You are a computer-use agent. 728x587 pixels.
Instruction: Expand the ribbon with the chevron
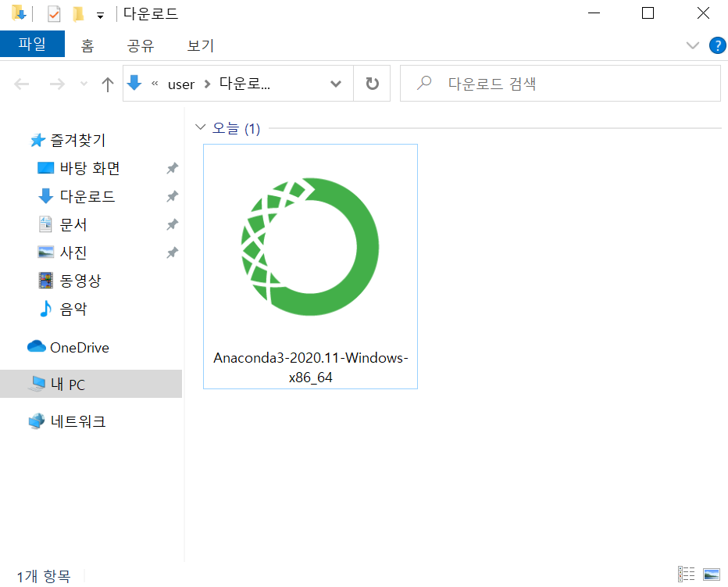(692, 45)
